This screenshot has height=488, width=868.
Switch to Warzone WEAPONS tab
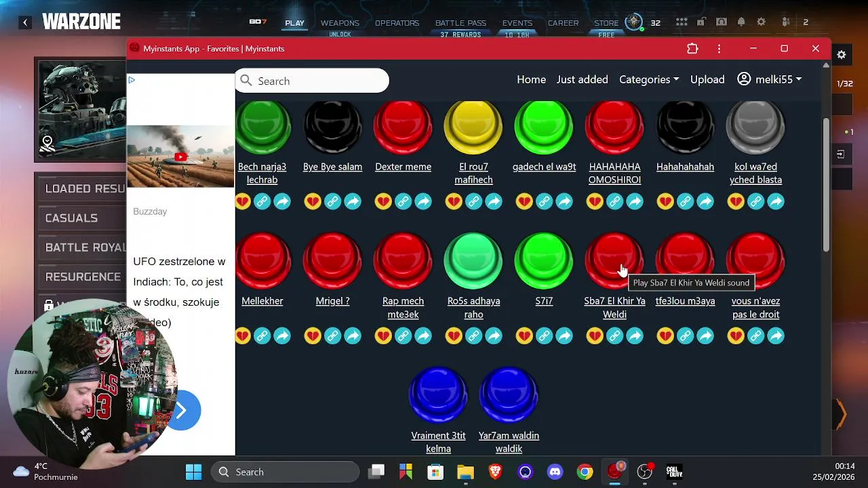click(340, 23)
